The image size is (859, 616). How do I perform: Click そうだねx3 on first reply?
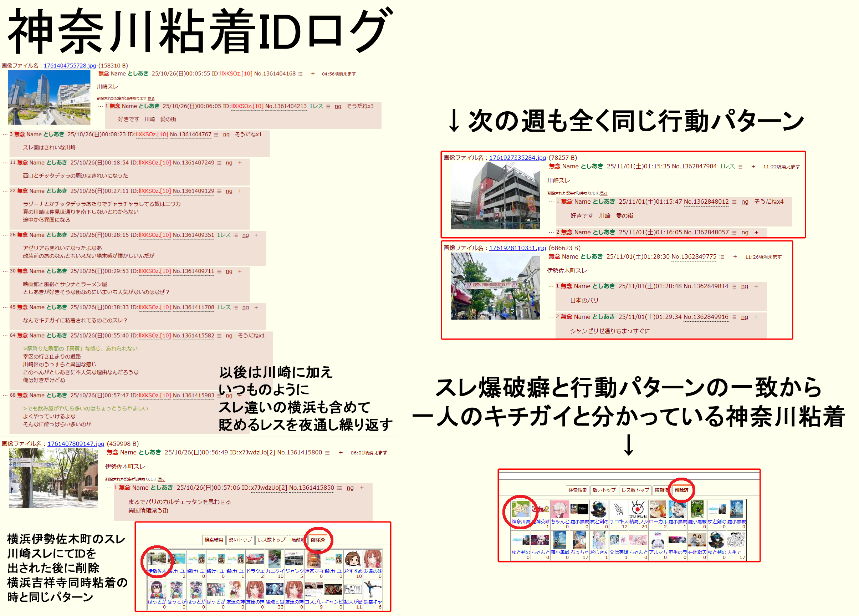360,106
